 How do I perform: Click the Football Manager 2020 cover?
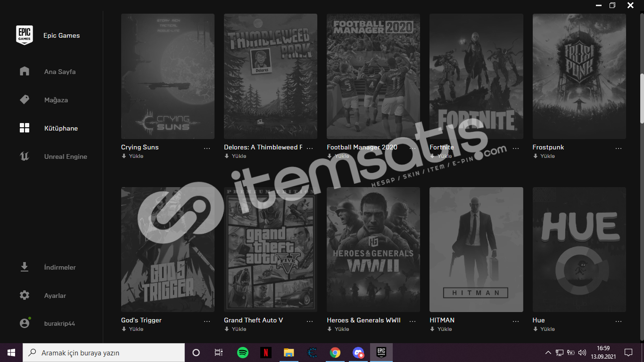373,76
